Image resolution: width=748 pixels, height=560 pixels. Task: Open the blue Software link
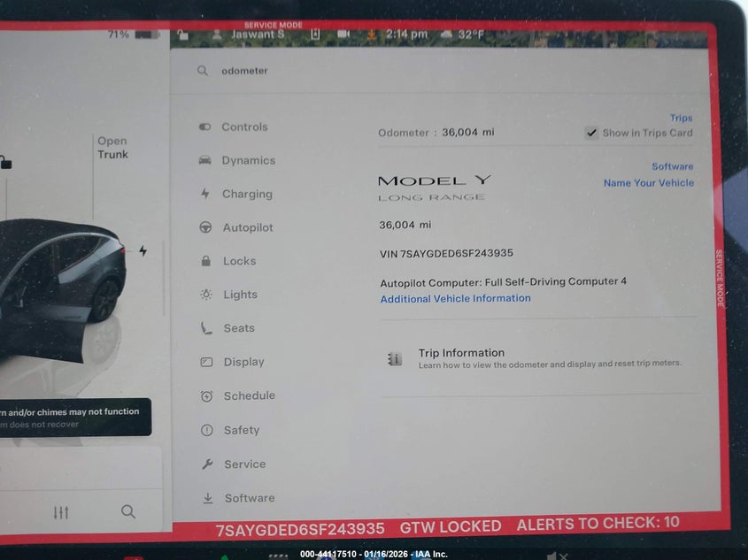[672, 166]
